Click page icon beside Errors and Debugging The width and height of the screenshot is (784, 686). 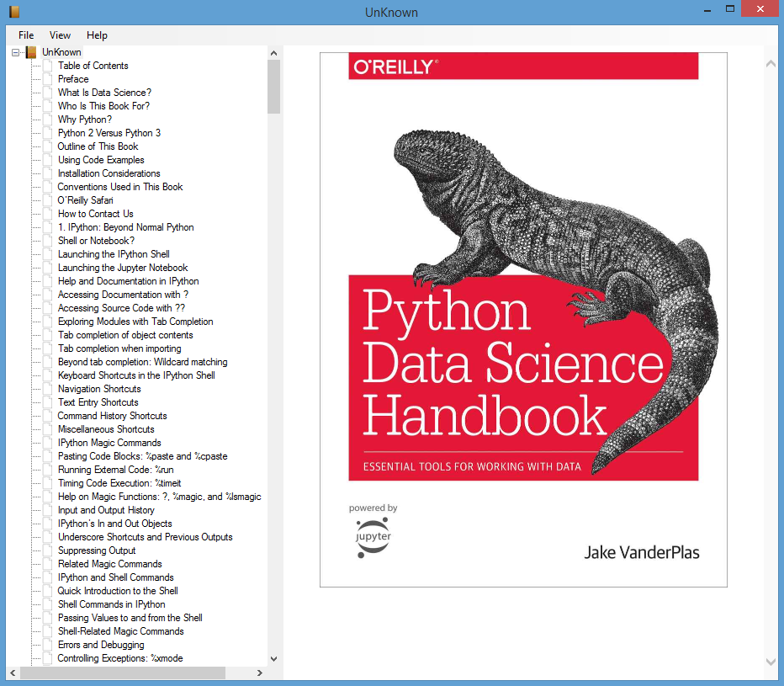point(47,645)
